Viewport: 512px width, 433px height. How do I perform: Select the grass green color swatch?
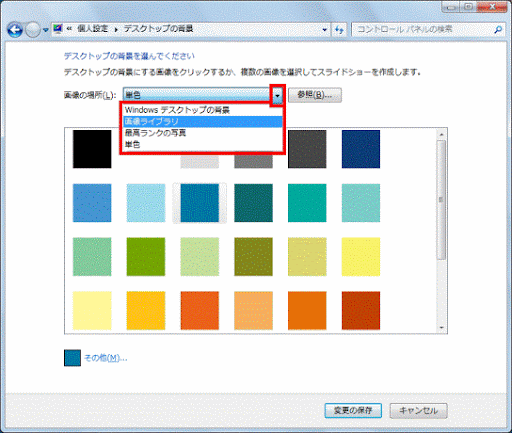pos(146,257)
